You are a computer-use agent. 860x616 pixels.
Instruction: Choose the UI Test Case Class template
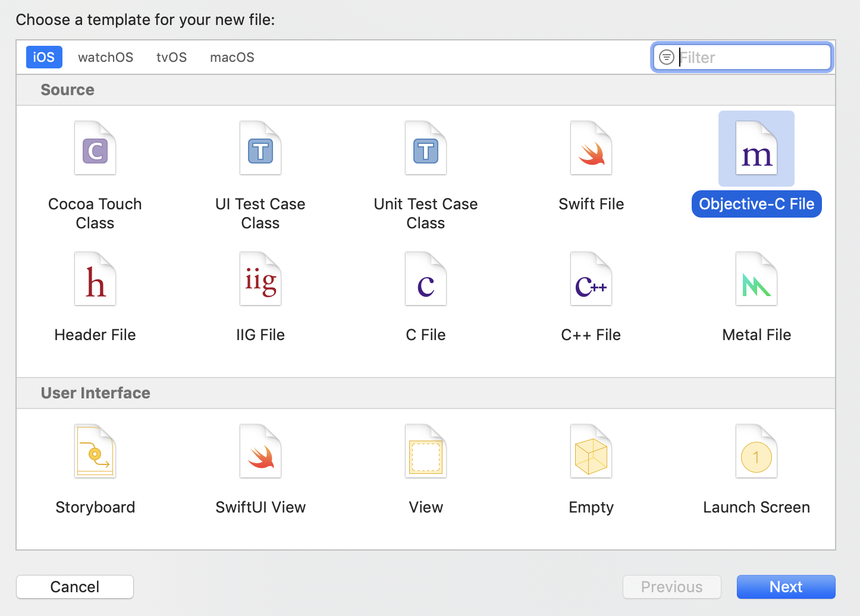260,149
